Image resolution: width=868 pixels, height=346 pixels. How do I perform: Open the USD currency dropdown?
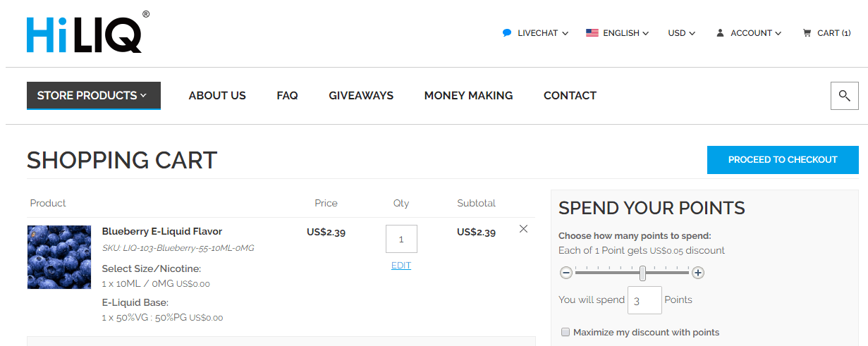[x=682, y=33]
